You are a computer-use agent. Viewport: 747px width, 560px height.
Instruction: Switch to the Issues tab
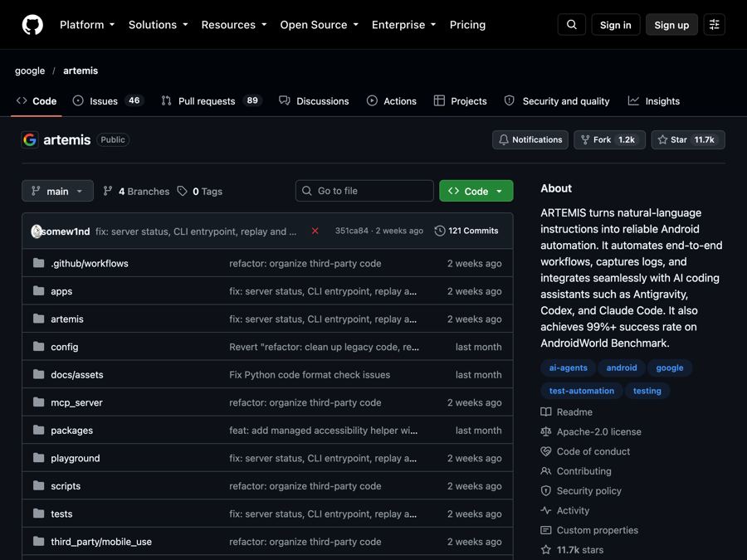(x=108, y=101)
